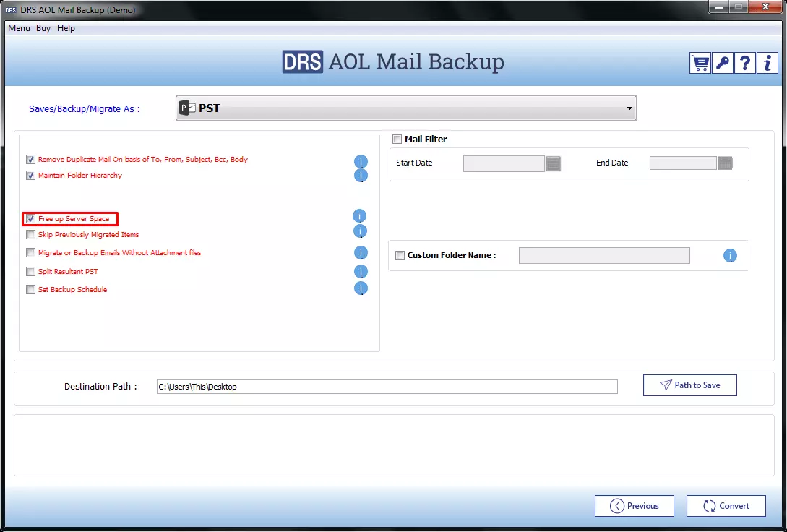Check the Custom Folder Name option
The image size is (787, 532).
tap(400, 255)
